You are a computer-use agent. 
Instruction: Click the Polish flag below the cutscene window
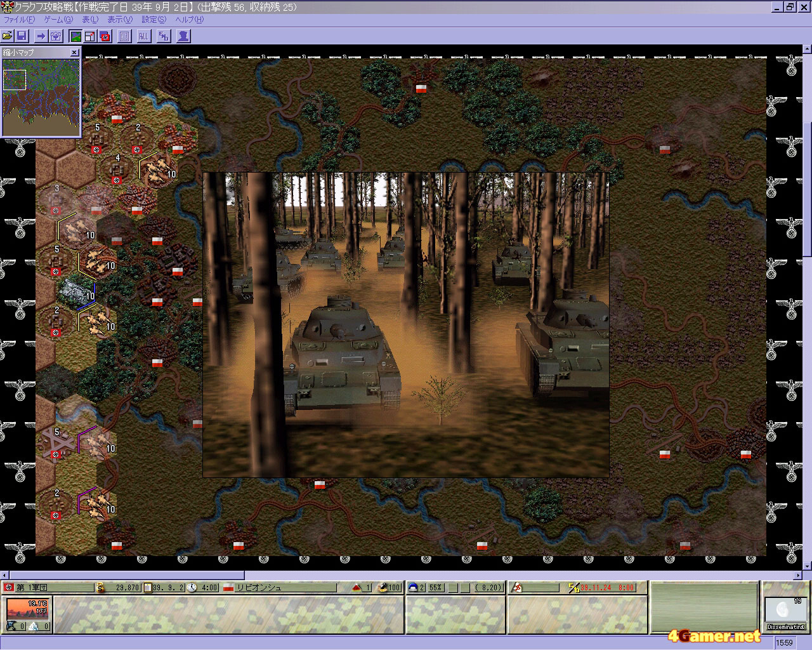[320, 484]
